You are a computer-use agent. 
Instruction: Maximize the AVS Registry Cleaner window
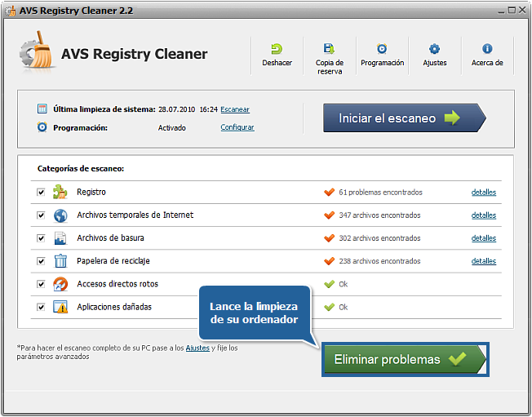[x=512, y=11]
